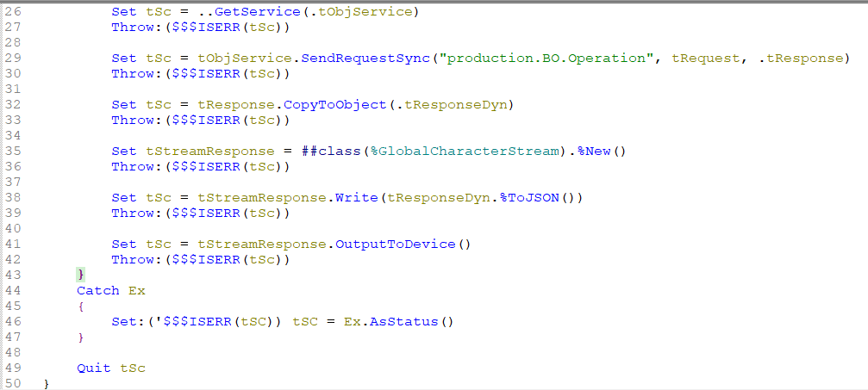Click line number 34 in the gutter

click(x=12, y=135)
